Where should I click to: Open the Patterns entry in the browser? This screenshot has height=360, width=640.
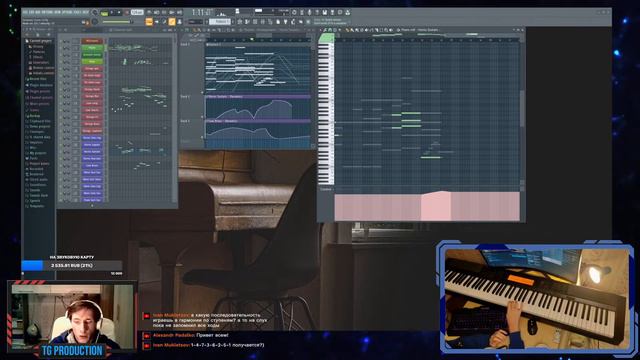click(x=38, y=52)
